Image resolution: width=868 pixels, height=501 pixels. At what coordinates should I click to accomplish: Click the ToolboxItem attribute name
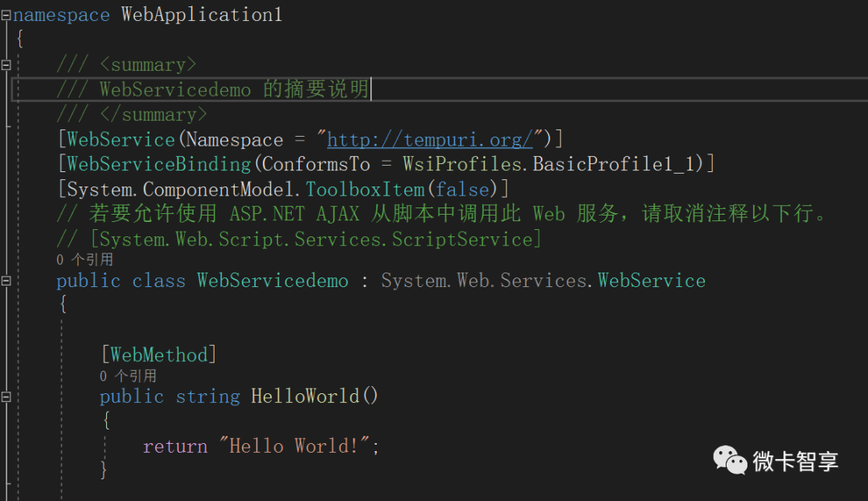pyautogui.click(x=365, y=190)
